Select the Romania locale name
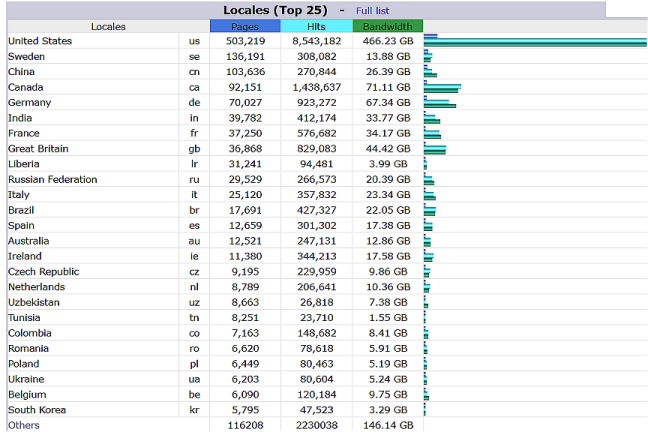The height and width of the screenshot is (432, 648). [29, 348]
